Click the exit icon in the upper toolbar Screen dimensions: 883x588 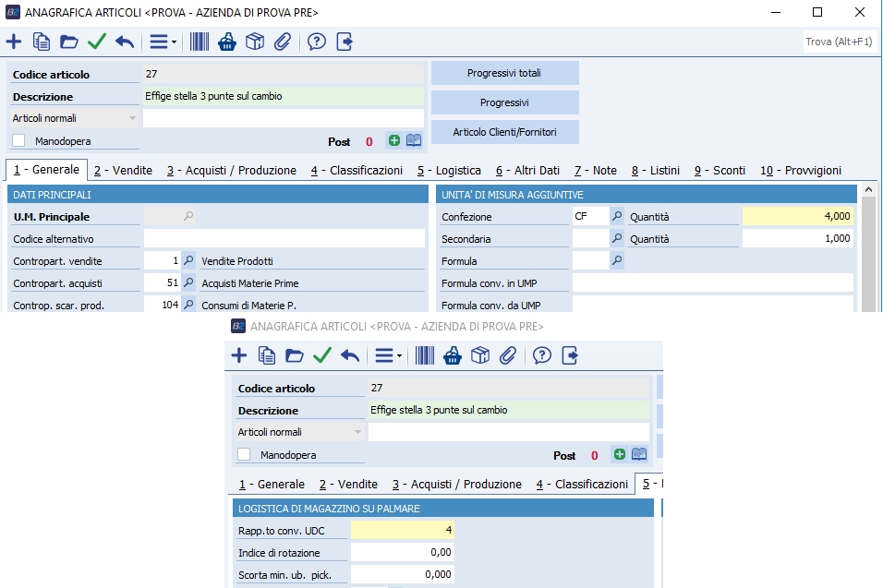coord(345,42)
